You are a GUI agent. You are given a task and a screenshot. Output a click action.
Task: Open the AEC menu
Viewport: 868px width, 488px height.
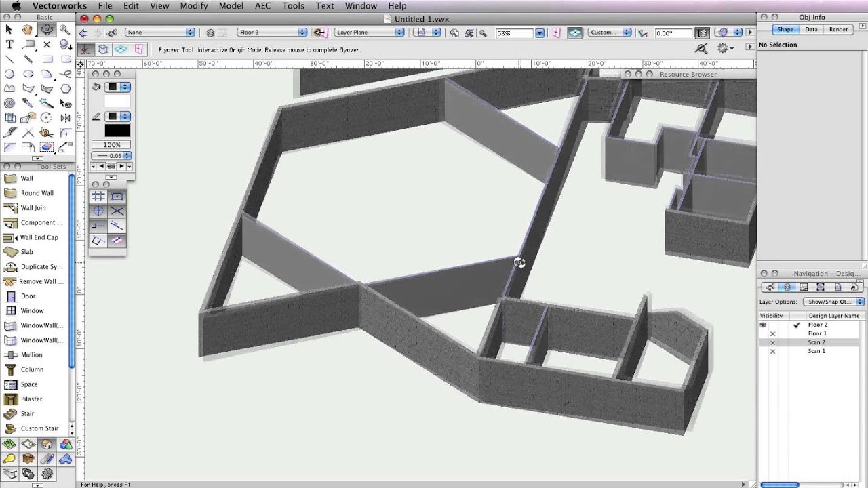(x=262, y=5)
